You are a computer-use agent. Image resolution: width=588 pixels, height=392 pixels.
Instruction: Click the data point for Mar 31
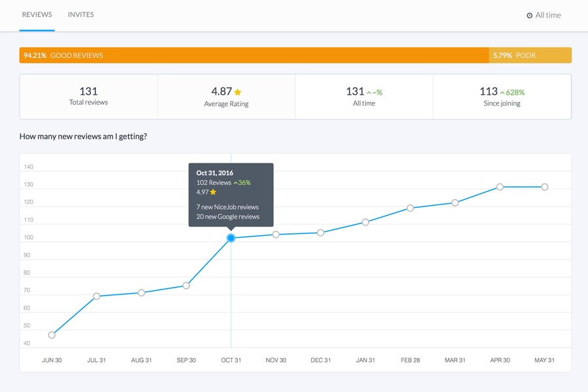[455, 203]
